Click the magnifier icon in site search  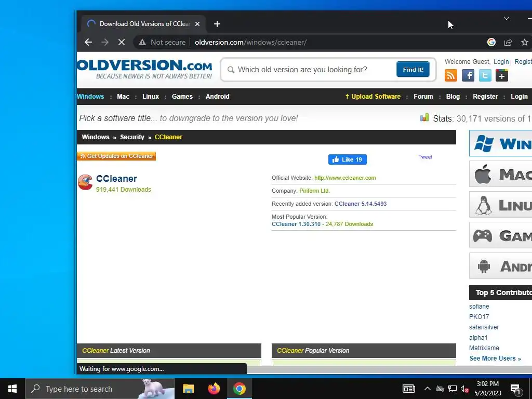[231, 70]
